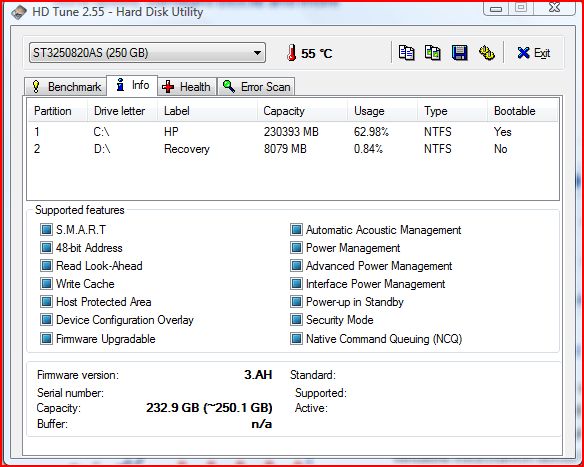584x467 pixels.
Task: Click the Buffer value n/a
Action: [x=262, y=424]
